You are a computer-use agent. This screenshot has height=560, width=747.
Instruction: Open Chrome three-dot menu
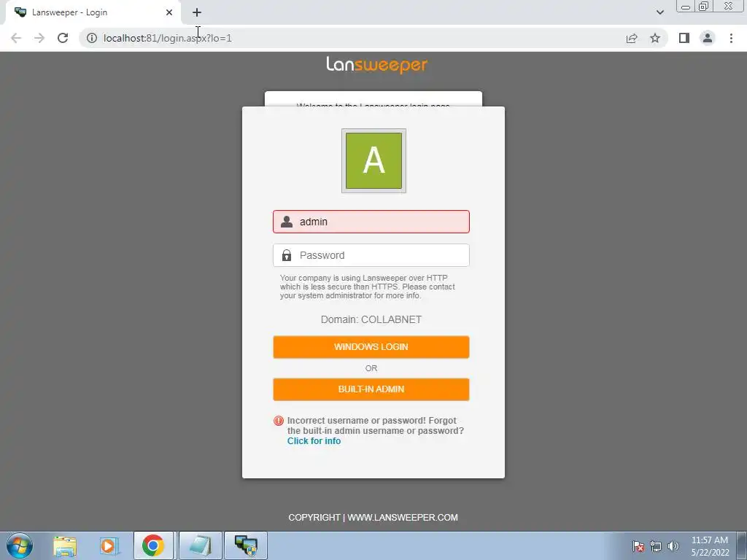click(731, 38)
